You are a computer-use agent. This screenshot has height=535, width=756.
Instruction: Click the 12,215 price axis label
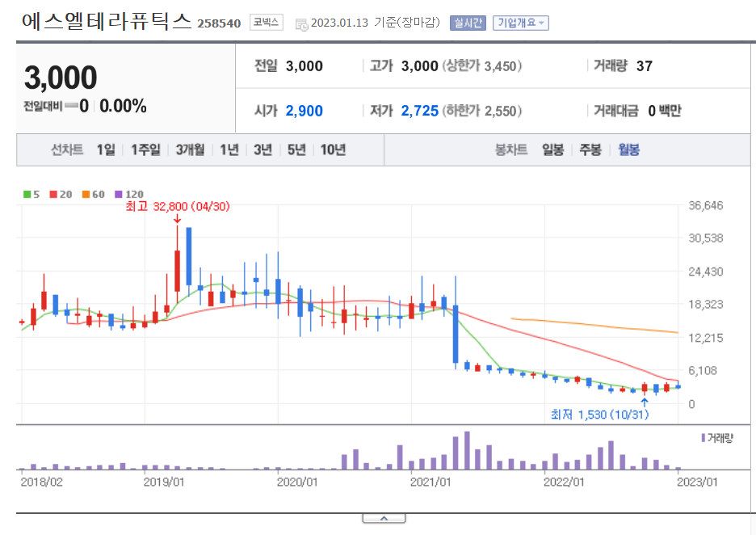click(706, 338)
